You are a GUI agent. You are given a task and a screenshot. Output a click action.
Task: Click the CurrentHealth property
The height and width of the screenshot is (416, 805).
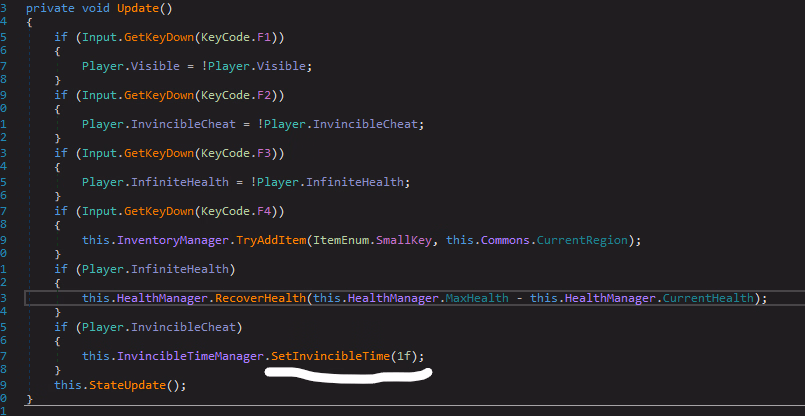pyautogui.click(x=708, y=298)
